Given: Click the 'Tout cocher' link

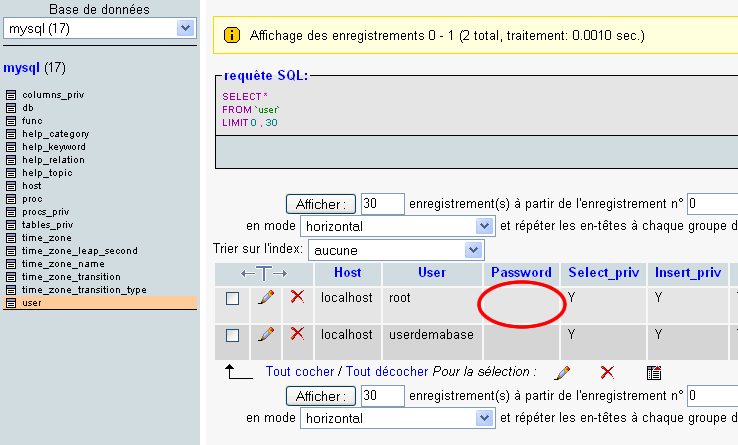Looking at the screenshot, I should (300, 371).
